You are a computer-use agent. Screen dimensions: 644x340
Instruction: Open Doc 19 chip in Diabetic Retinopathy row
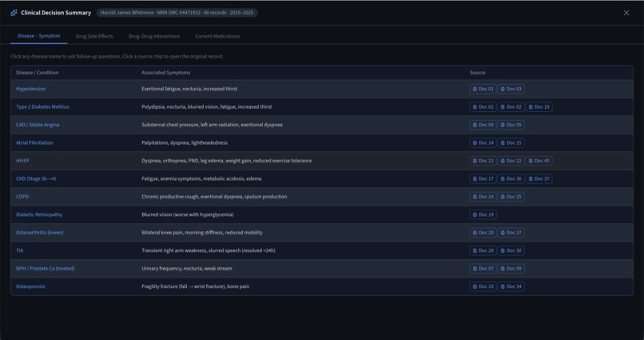[x=483, y=214]
